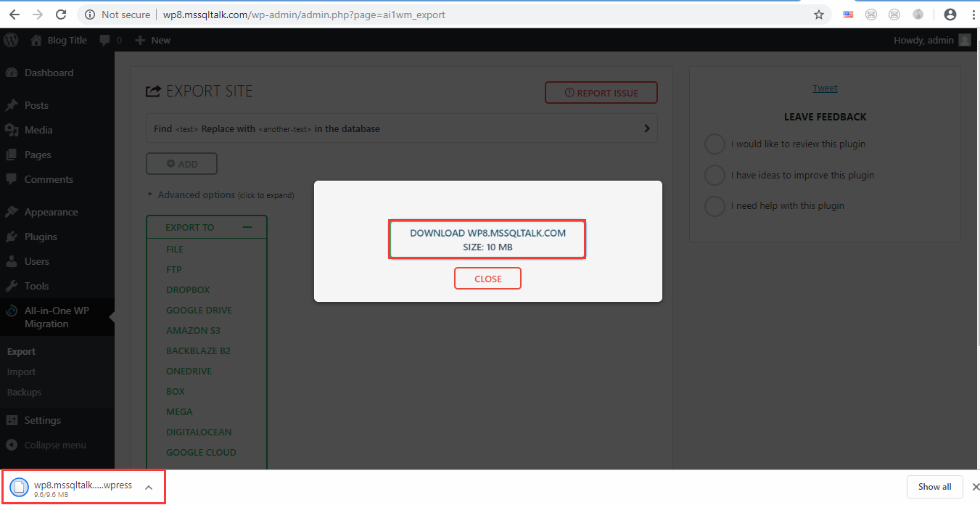Choose DIGITALOCEAN export option

pos(199,432)
